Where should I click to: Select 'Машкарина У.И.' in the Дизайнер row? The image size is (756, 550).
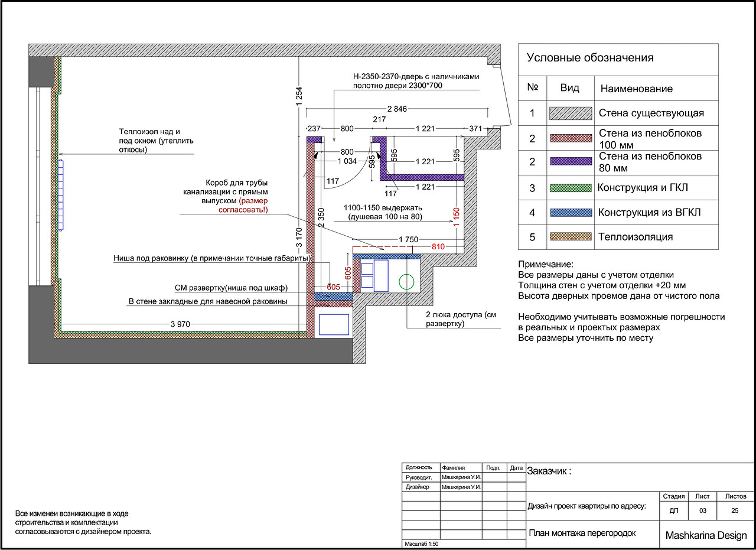[x=461, y=487]
